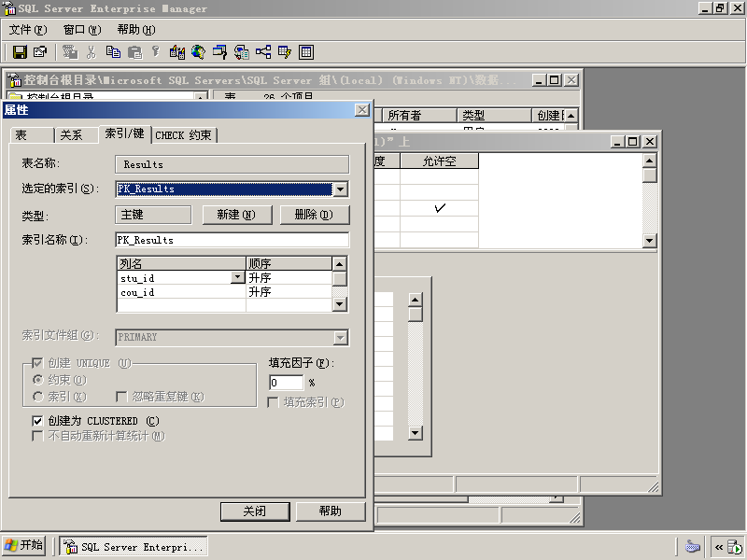Image resolution: width=747 pixels, height=560 pixels.
Task: Open the Windows Start (开始) button
Action: (24, 545)
